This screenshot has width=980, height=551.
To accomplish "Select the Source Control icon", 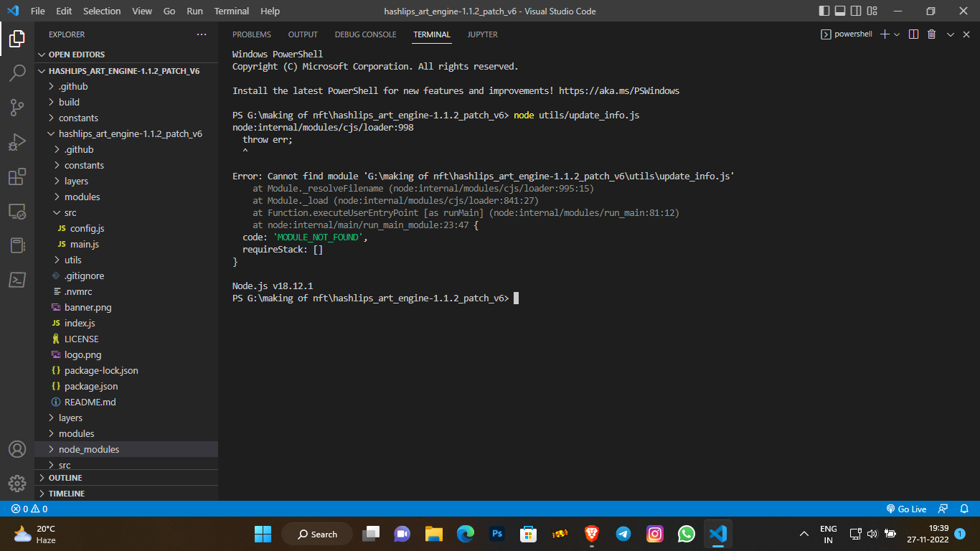I will 17,107.
